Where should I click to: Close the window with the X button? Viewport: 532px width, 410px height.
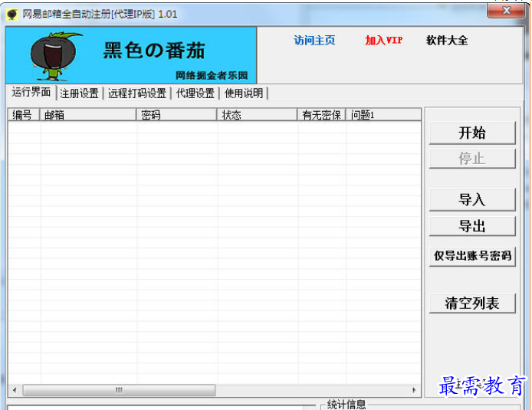click(x=506, y=11)
